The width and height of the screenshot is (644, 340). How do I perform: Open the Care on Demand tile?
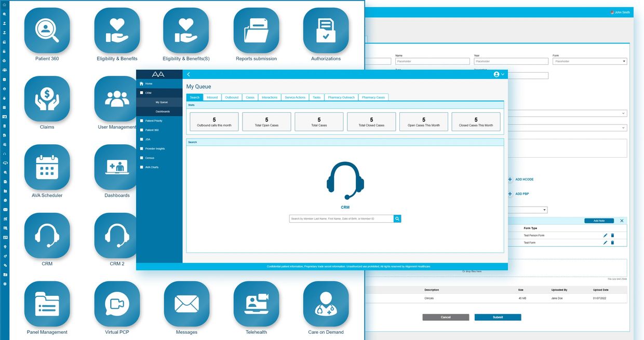coord(326,304)
